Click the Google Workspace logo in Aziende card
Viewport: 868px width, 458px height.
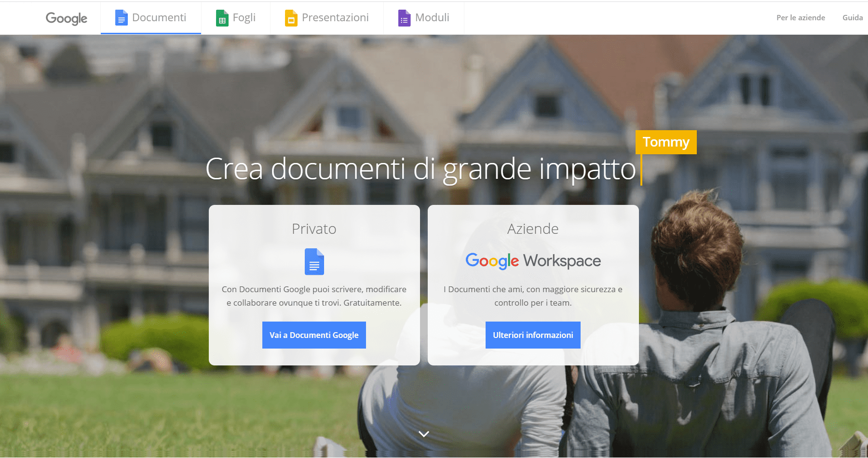[x=533, y=261]
